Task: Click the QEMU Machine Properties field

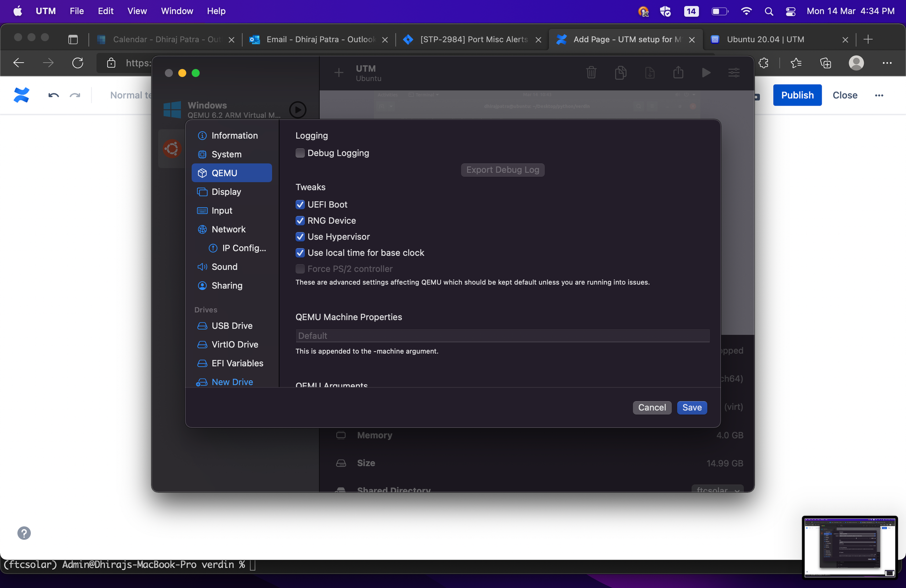Action: pos(502,336)
